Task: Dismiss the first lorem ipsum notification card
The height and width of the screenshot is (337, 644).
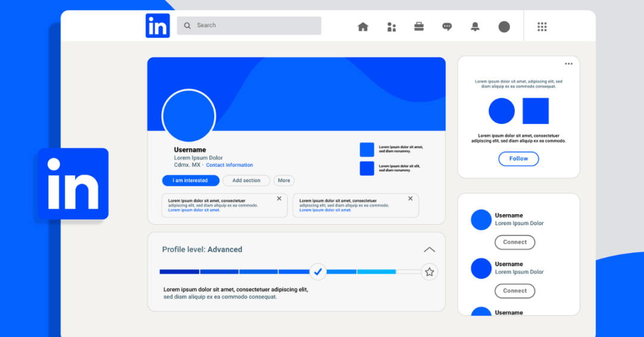Action: click(279, 199)
